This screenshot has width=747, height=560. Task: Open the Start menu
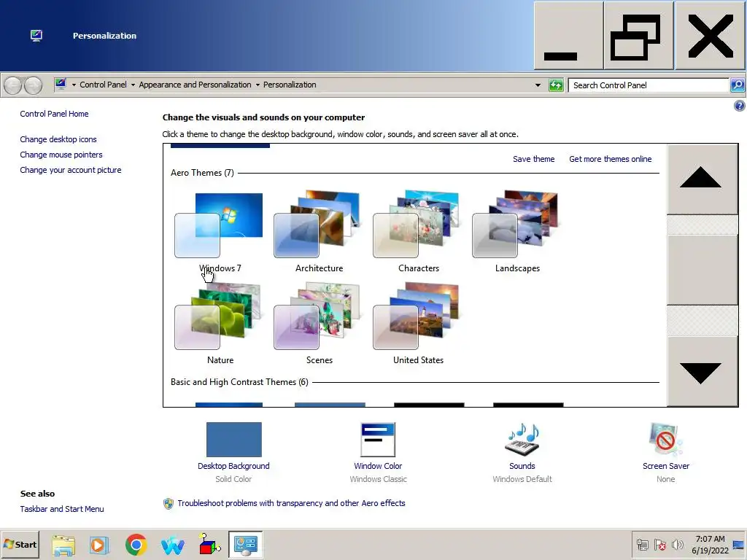pyautogui.click(x=20, y=544)
